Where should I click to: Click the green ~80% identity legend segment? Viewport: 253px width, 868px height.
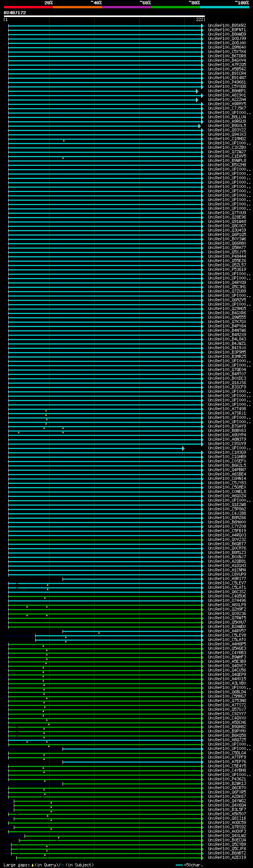coord(176,7)
